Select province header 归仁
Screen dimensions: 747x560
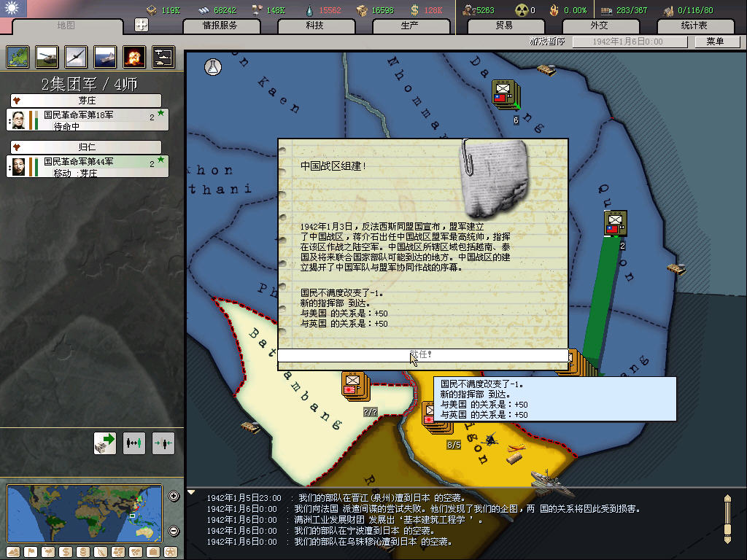[86, 147]
